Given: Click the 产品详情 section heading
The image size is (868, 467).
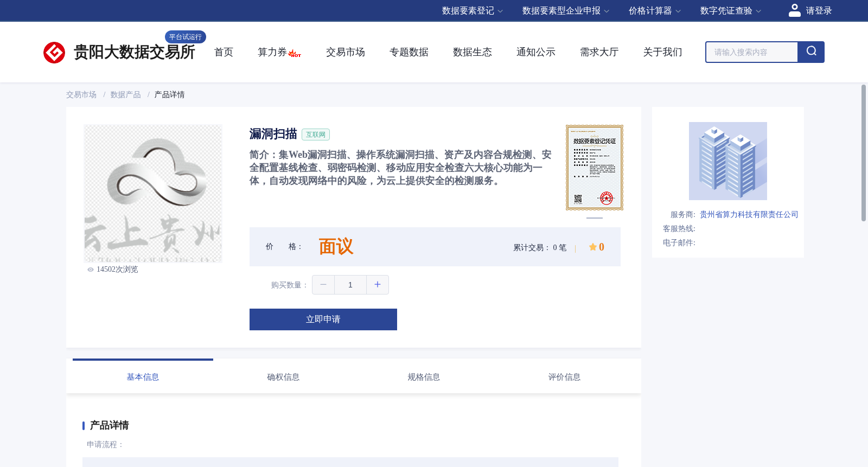Looking at the screenshot, I should [x=109, y=425].
